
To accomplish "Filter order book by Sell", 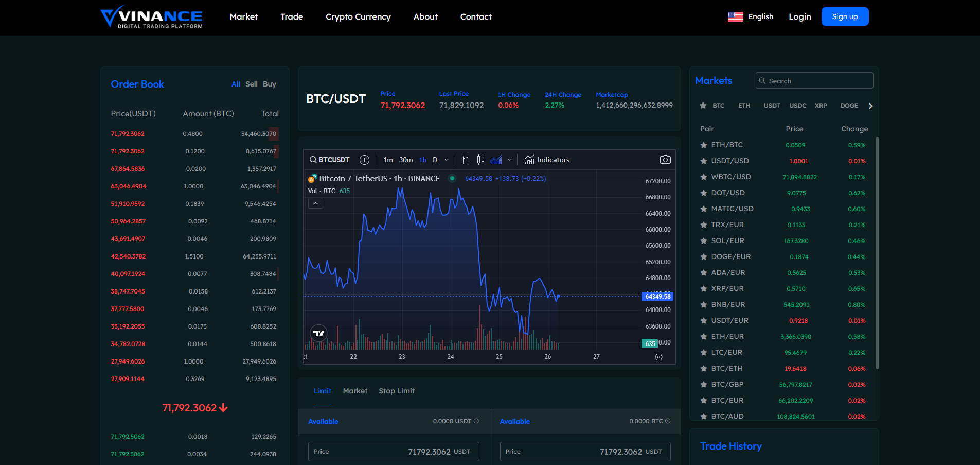I will click(x=251, y=84).
